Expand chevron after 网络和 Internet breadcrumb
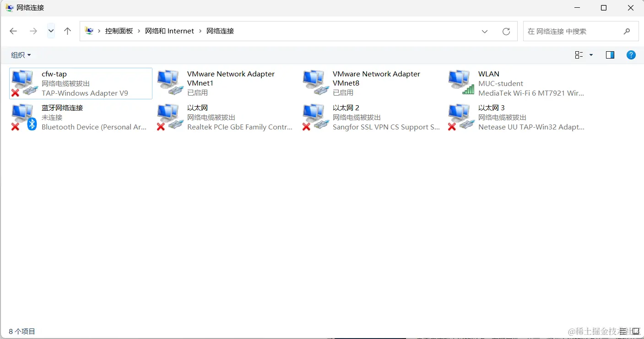The height and width of the screenshot is (339, 644). click(200, 31)
